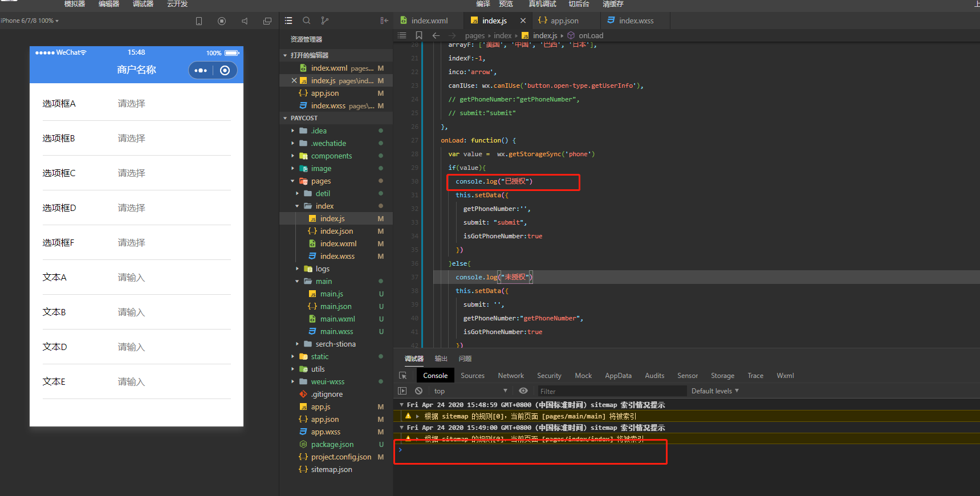Focus the console Filter field
The width and height of the screenshot is (980, 496).
coord(612,391)
